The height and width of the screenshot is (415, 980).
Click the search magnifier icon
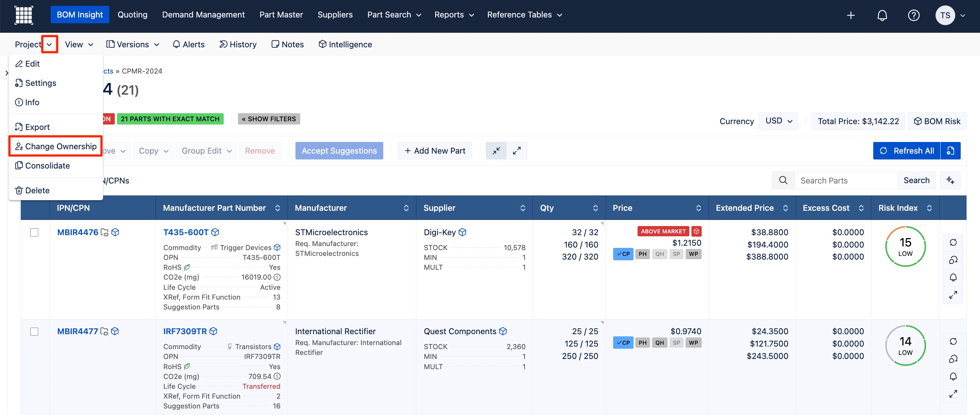point(783,181)
